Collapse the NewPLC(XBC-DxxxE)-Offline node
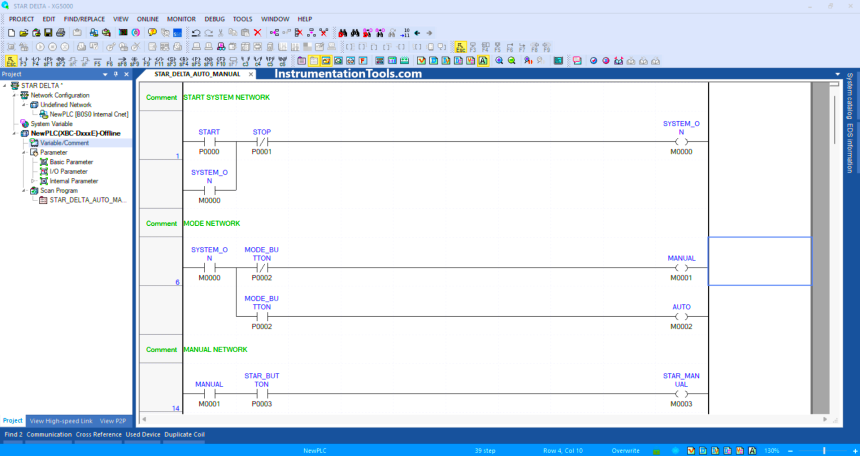 pyautogui.click(x=15, y=133)
